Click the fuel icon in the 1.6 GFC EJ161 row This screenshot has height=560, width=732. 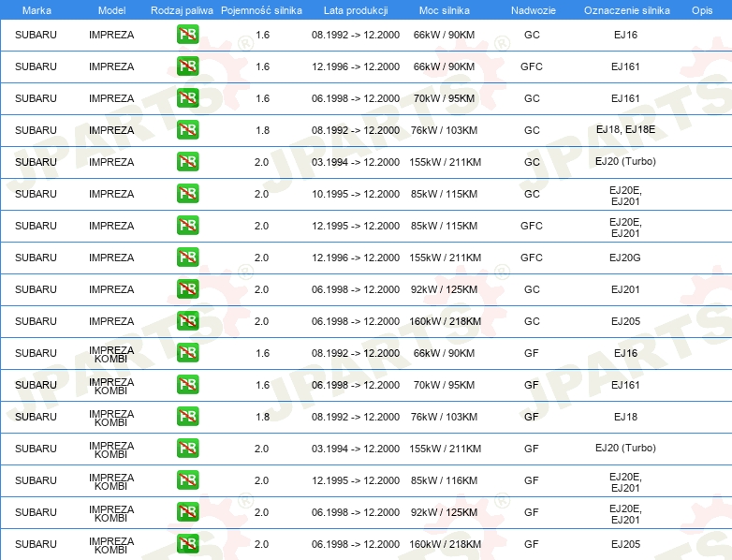click(x=187, y=66)
